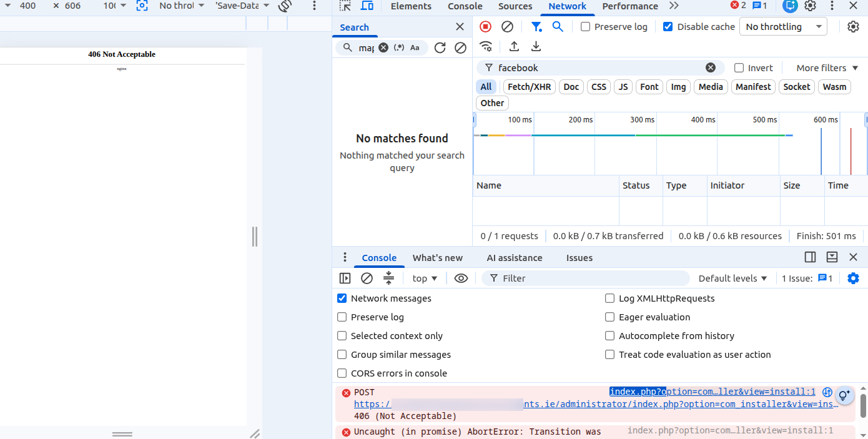Clear the network log
868x439 pixels.
pos(508,27)
